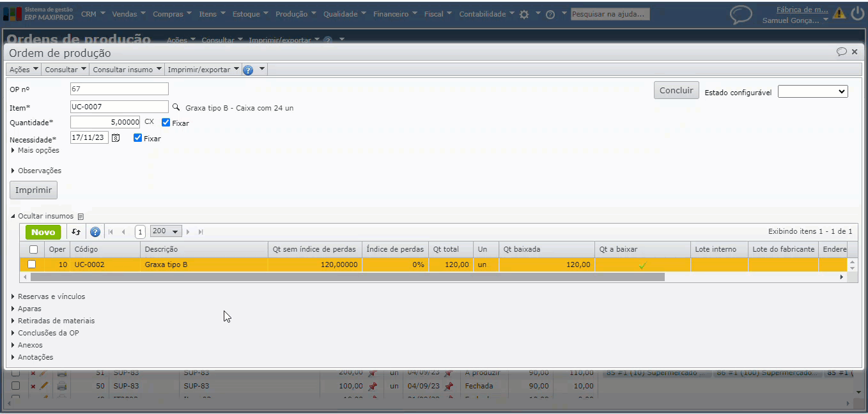Open CRM top menu

(93, 14)
